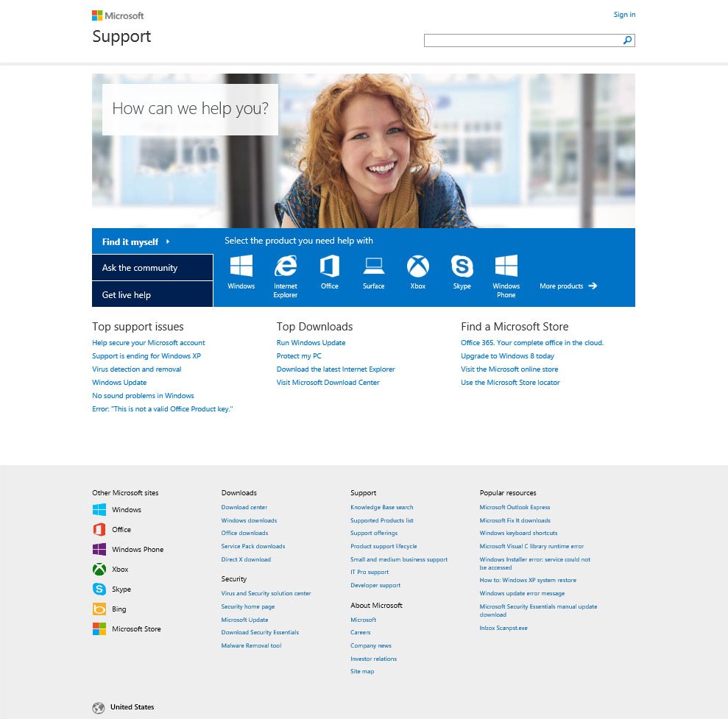This screenshot has width=728, height=719.
Task: Click the search magnifier icon
Action: tap(627, 40)
